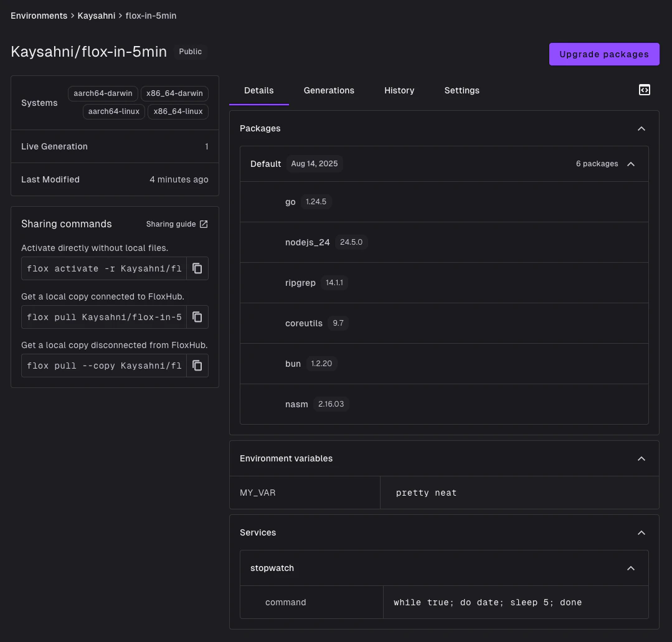Click the flox activate command field
Image resolution: width=672 pixels, height=642 pixels.
point(104,268)
